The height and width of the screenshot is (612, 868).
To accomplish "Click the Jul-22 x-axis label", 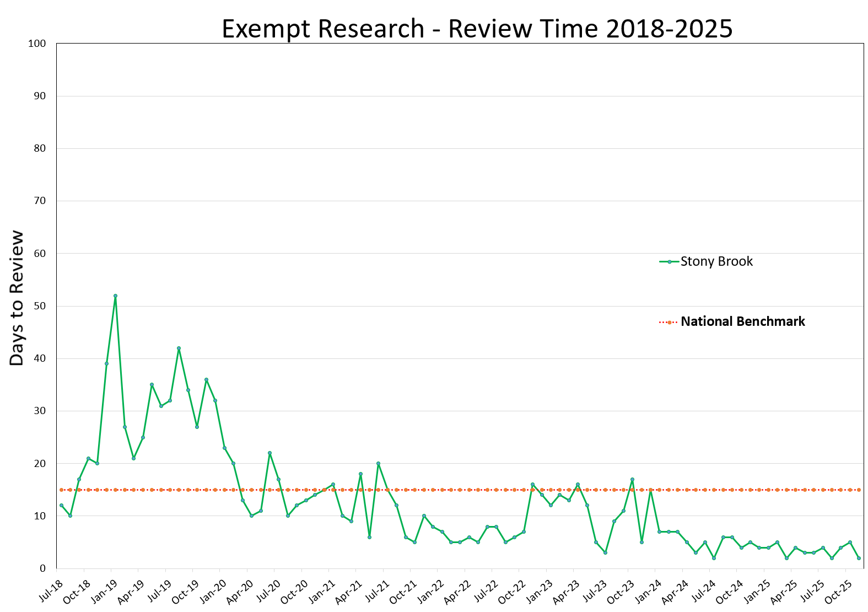I will [486, 590].
